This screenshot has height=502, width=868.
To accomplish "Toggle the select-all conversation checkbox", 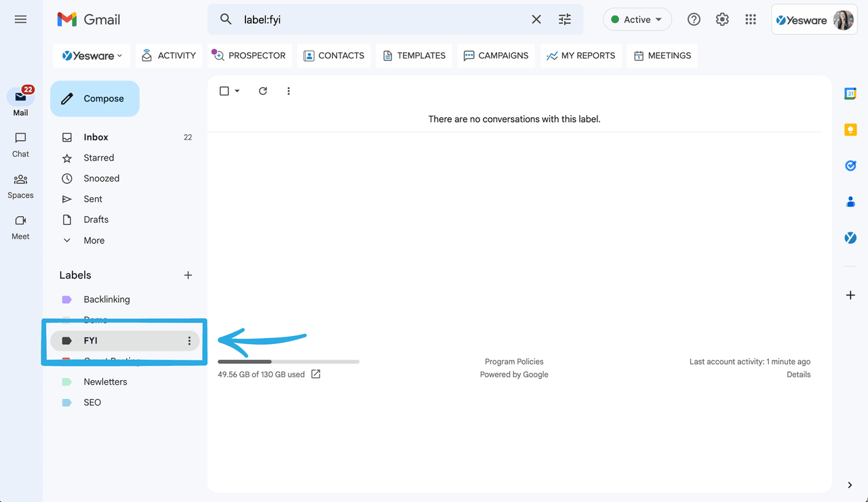I will tap(224, 90).
